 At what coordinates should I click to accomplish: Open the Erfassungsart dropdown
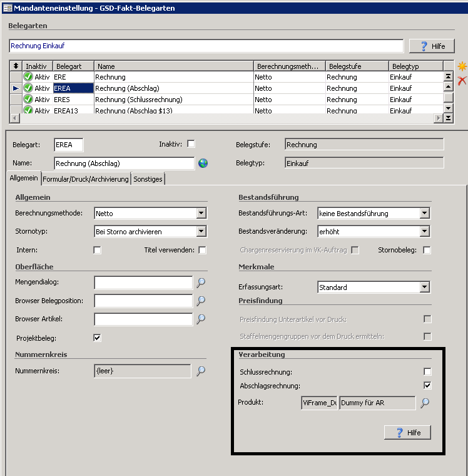pyautogui.click(x=425, y=287)
